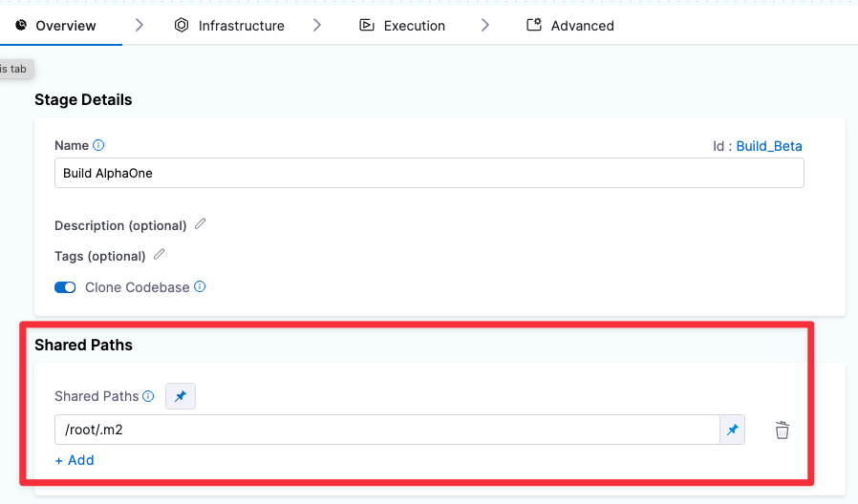Open the Overview tab
The width and height of the screenshot is (858, 504).
(56, 26)
